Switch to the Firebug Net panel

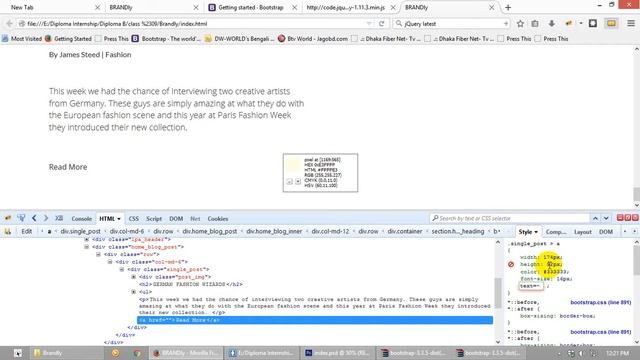click(x=195, y=219)
